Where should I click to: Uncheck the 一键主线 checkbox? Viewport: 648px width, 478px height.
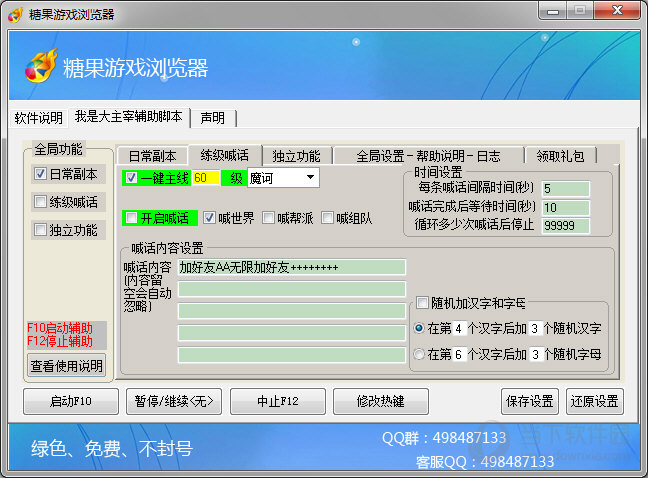pyautogui.click(x=131, y=178)
